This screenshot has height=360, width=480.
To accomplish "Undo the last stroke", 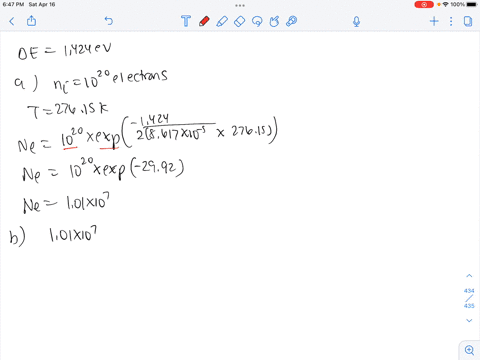I will pos(109,21).
